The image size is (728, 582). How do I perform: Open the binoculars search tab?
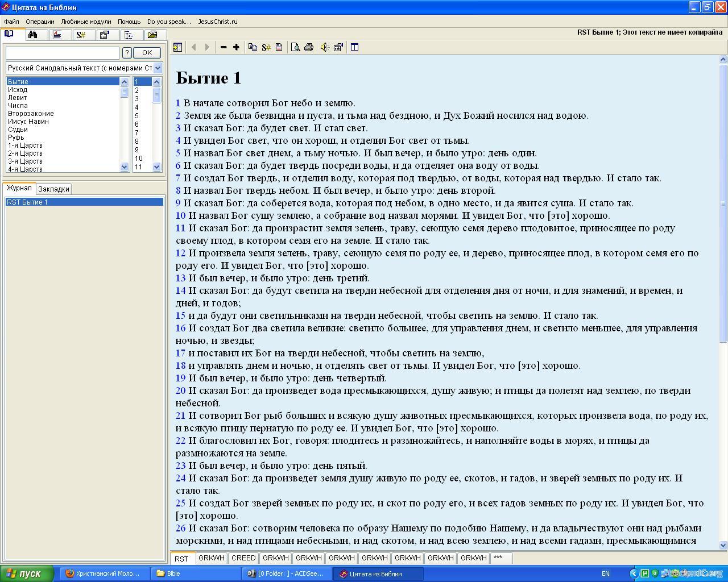[33, 35]
